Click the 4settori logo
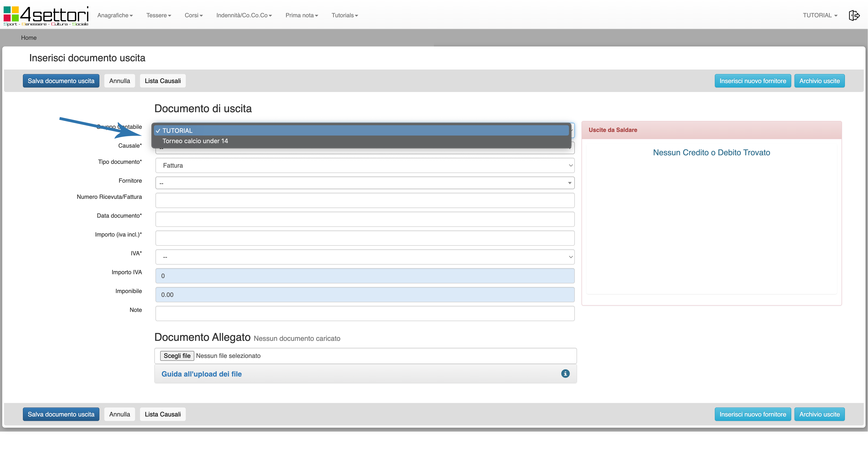Screen dimensions: 868x466 [x=46, y=16]
